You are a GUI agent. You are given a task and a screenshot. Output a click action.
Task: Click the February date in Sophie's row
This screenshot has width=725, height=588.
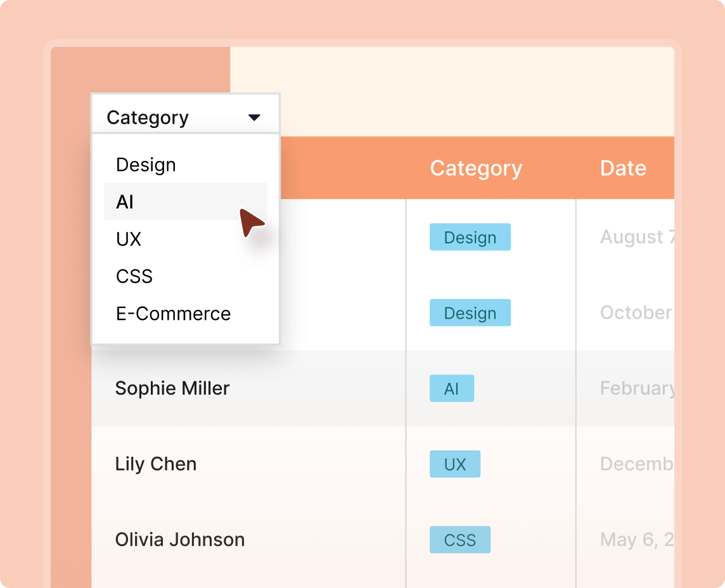click(x=636, y=388)
